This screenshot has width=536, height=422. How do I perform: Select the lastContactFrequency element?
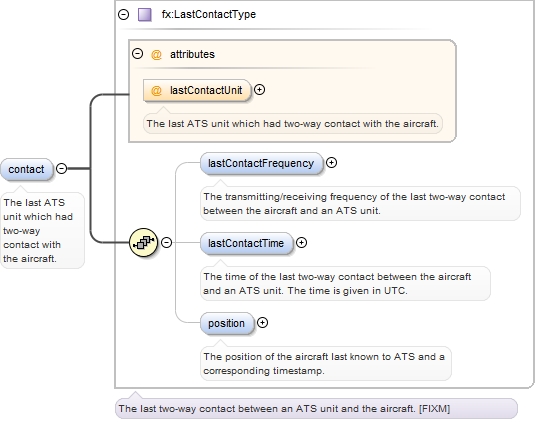[262, 163]
